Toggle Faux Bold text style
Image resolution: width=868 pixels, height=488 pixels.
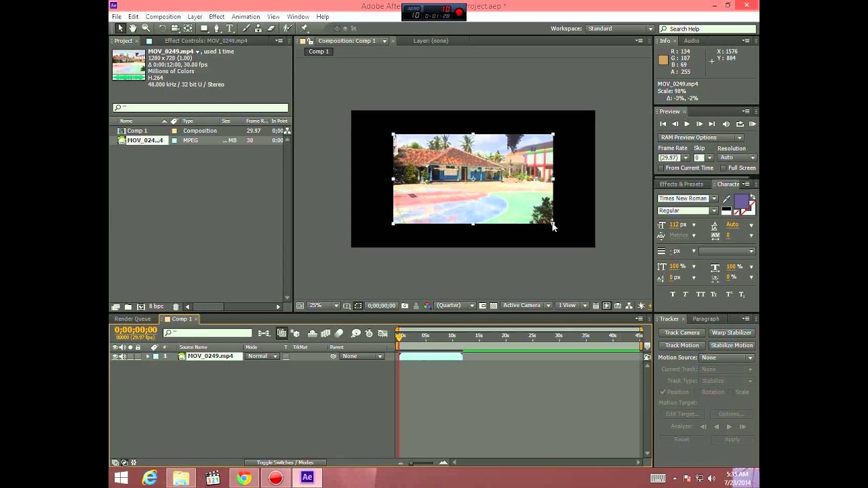tap(673, 294)
